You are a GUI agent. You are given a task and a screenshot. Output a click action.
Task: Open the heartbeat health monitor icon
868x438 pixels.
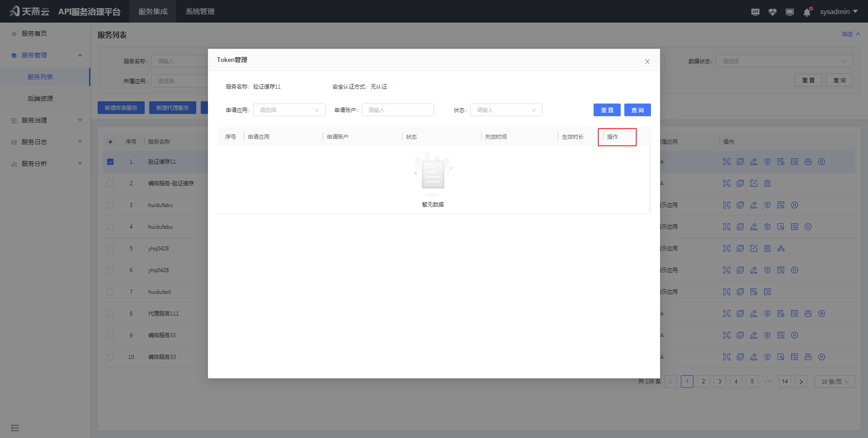coord(772,12)
